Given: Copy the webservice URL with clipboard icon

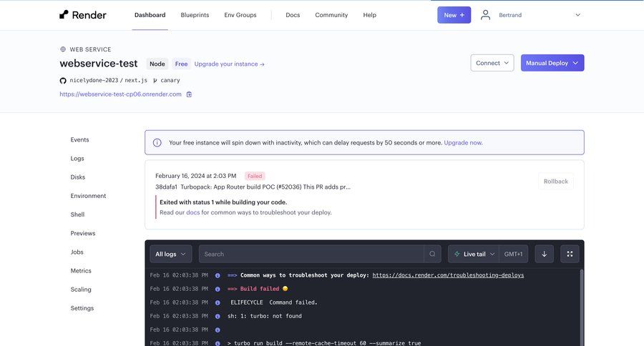Looking at the screenshot, I should (x=189, y=94).
